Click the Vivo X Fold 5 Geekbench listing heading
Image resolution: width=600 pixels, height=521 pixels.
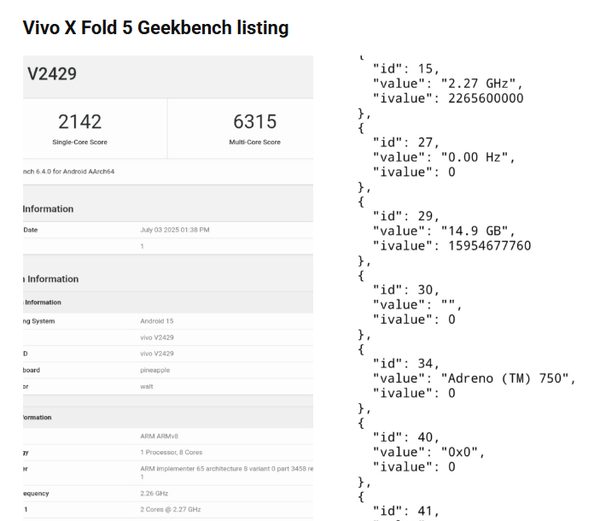[155, 28]
